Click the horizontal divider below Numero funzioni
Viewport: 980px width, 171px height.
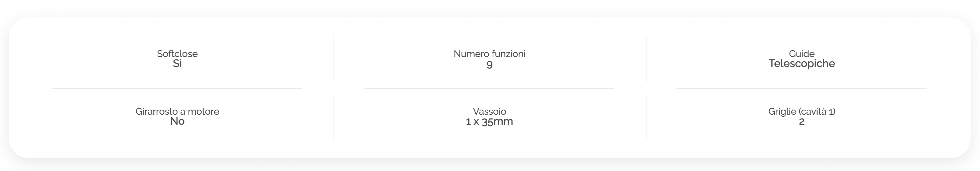point(489,88)
